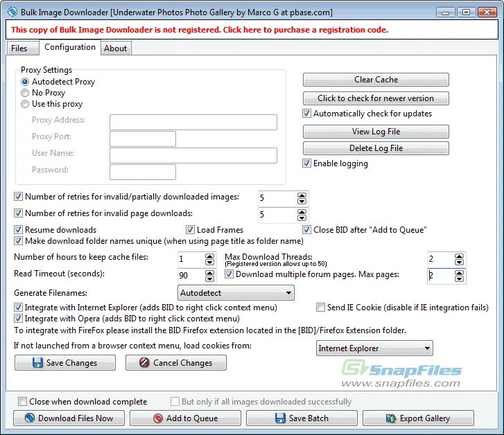Click the Password input field
Viewport: 504px width, 435px height.
143,172
